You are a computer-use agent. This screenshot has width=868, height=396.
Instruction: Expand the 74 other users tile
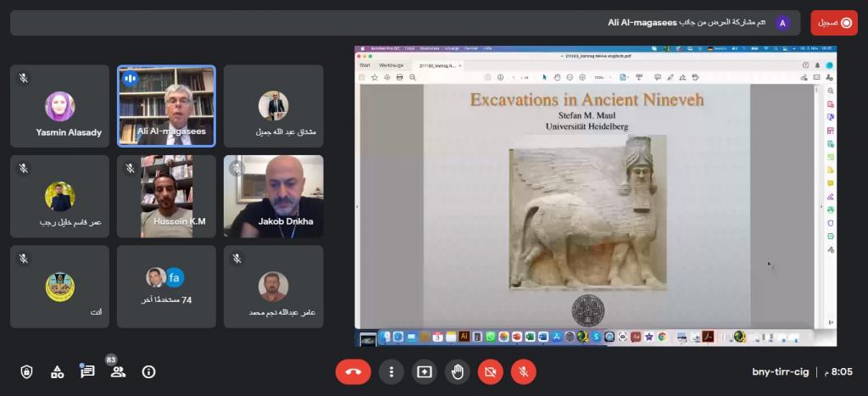click(x=166, y=287)
